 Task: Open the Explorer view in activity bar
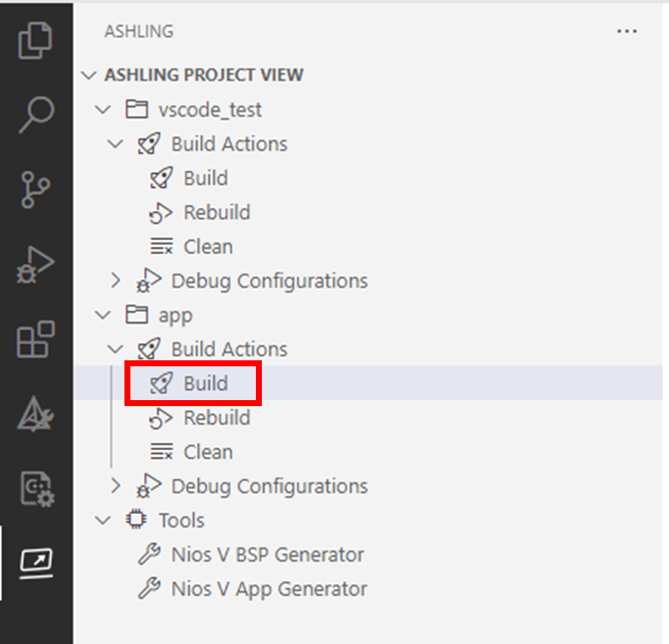(36, 42)
